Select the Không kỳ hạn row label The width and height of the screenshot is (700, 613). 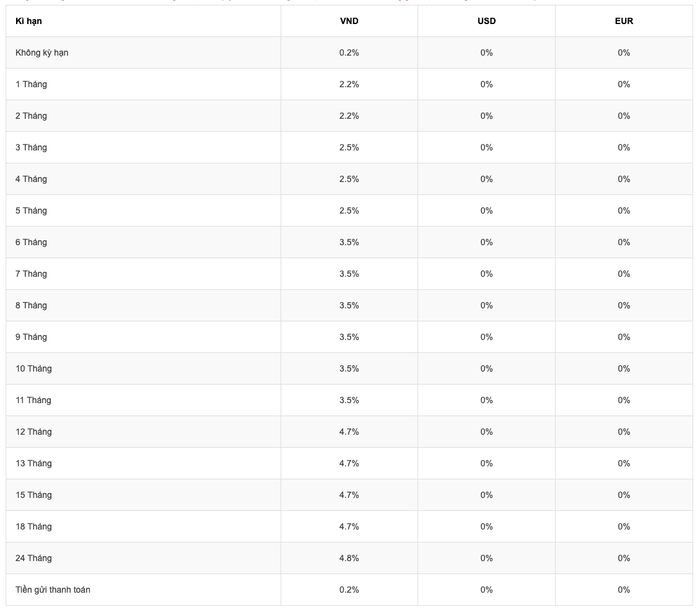tap(42, 53)
